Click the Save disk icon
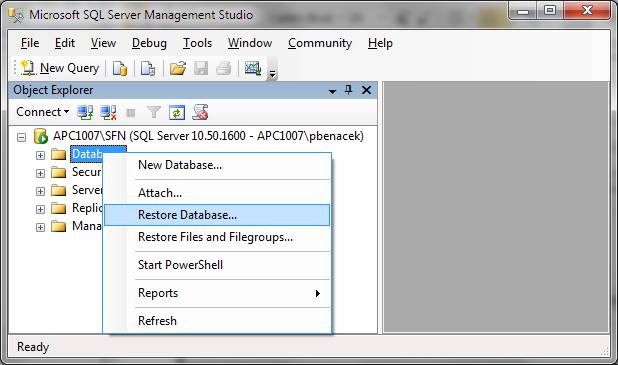The height and width of the screenshot is (365, 618). [201, 68]
